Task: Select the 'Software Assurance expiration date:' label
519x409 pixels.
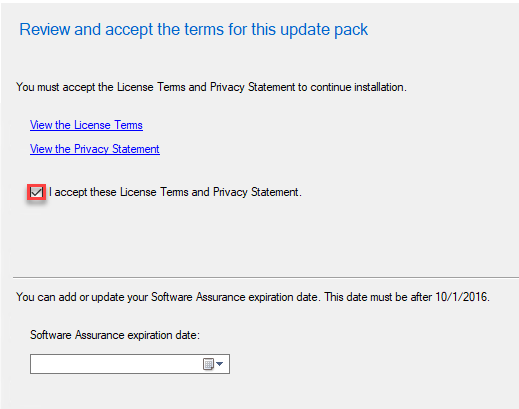Action: (115, 335)
